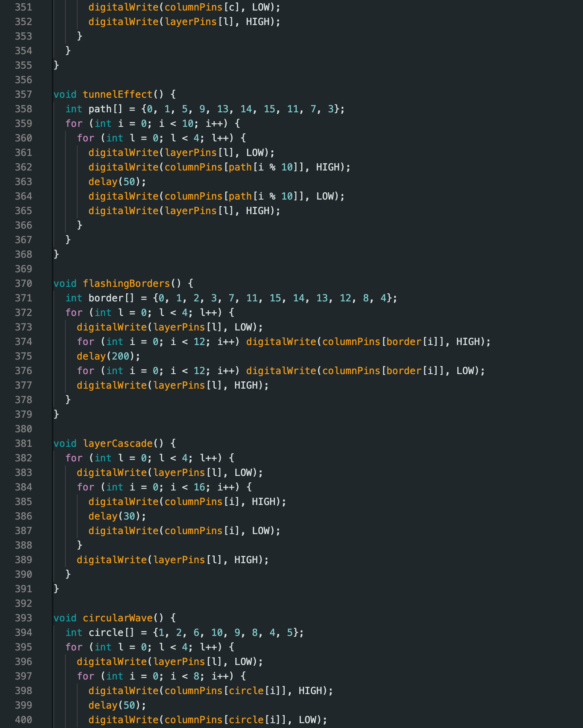Click the closing brace on line 379

click(x=56, y=414)
